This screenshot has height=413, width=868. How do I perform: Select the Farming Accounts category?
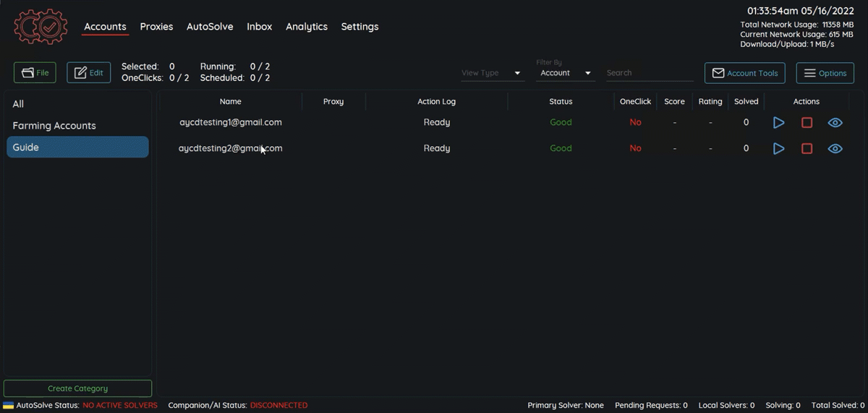(x=54, y=126)
